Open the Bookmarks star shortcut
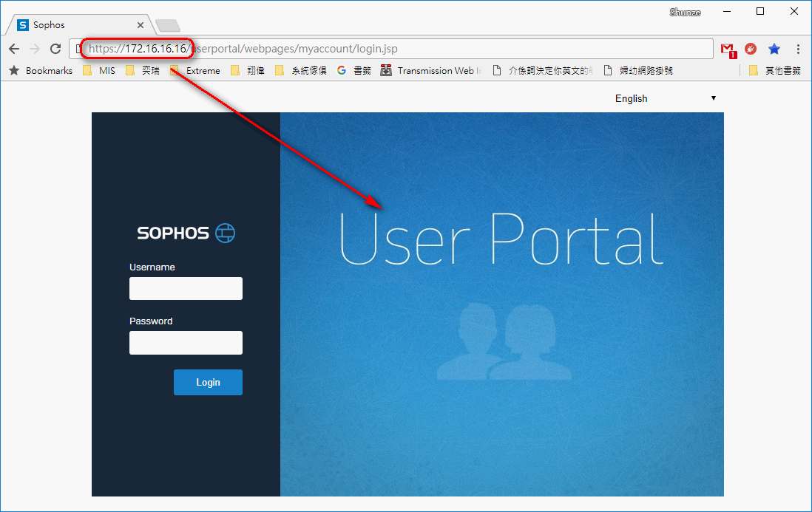The image size is (812, 512). click(x=41, y=70)
